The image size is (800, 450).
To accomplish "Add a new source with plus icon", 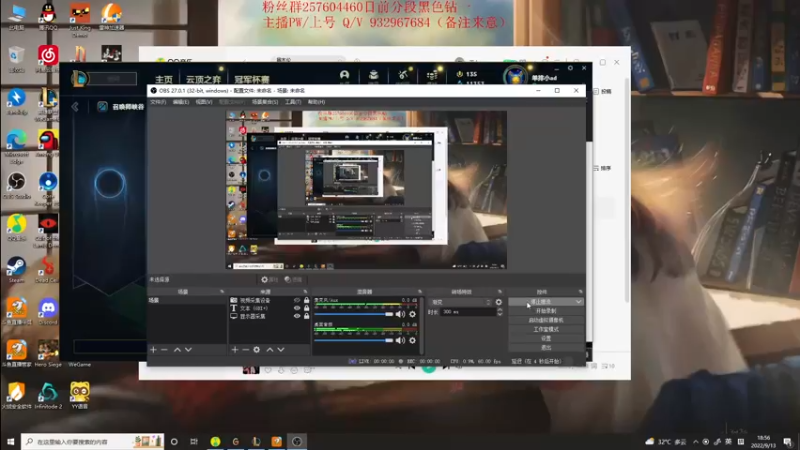I will 235,349.
